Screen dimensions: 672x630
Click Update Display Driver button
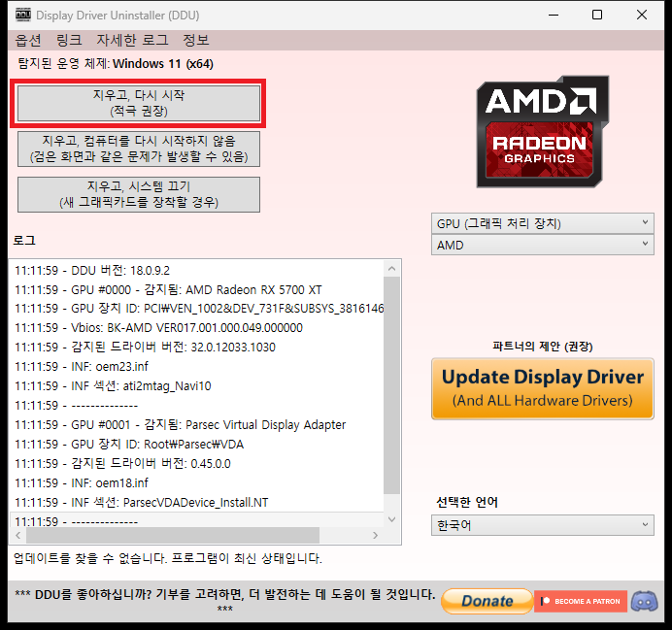(x=543, y=389)
